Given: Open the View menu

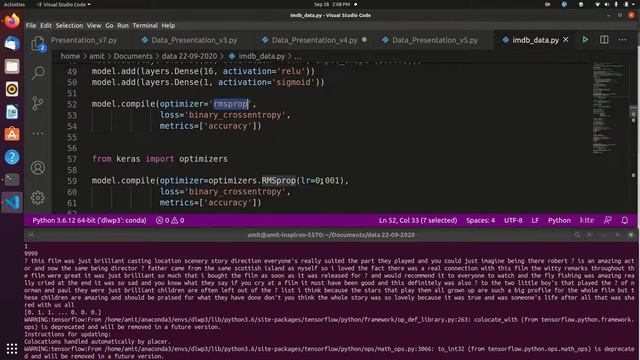Looking at the screenshot, I should (94, 25).
